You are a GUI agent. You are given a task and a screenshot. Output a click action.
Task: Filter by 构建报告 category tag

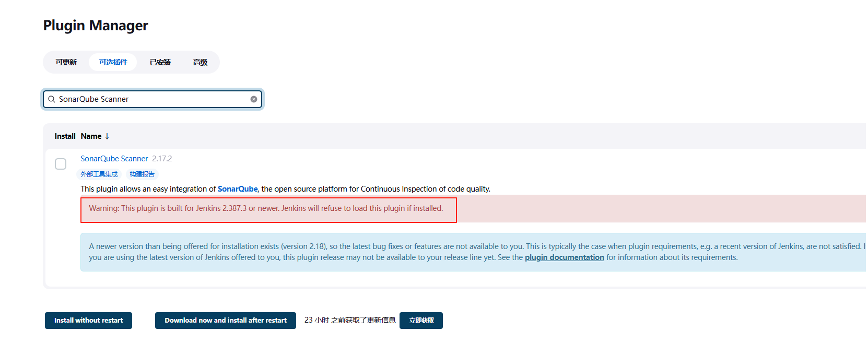(x=142, y=174)
